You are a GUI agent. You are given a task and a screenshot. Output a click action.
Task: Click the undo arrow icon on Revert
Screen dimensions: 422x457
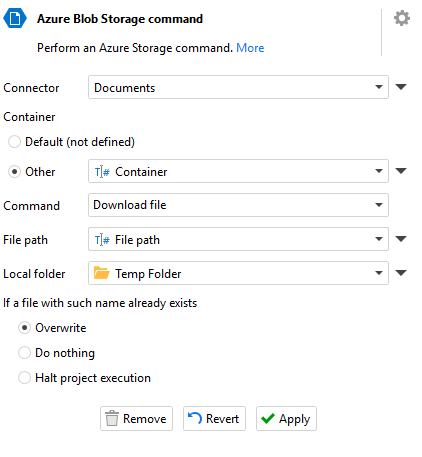195,418
